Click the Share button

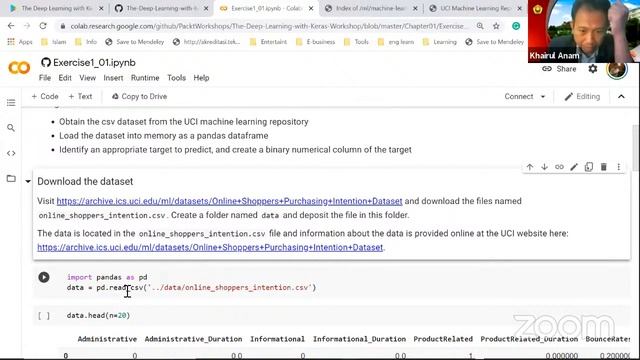click(559, 69)
